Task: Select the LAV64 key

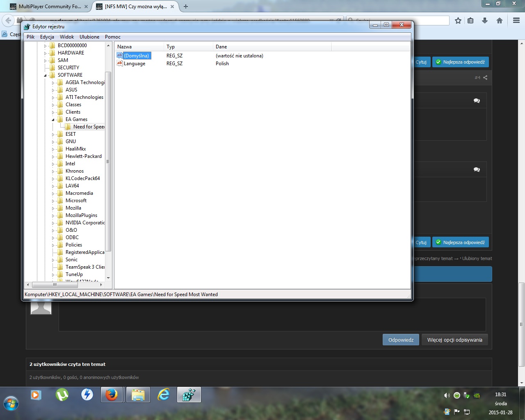Action: tap(72, 186)
